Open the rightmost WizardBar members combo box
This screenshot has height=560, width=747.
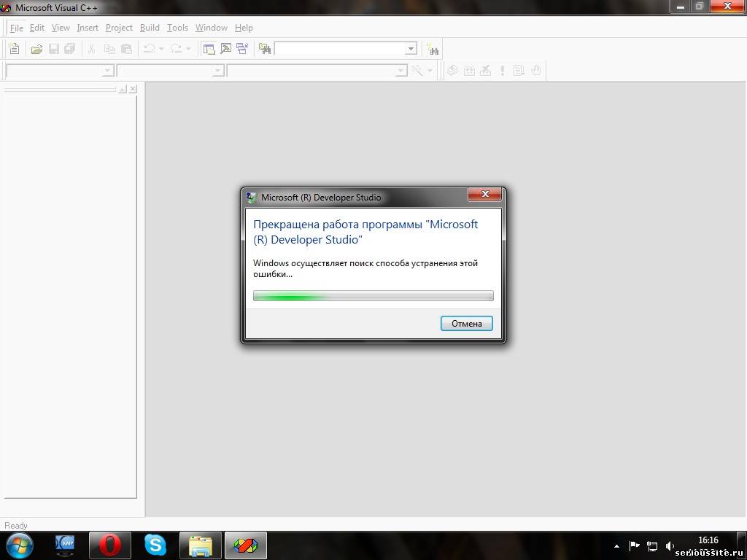[317, 71]
